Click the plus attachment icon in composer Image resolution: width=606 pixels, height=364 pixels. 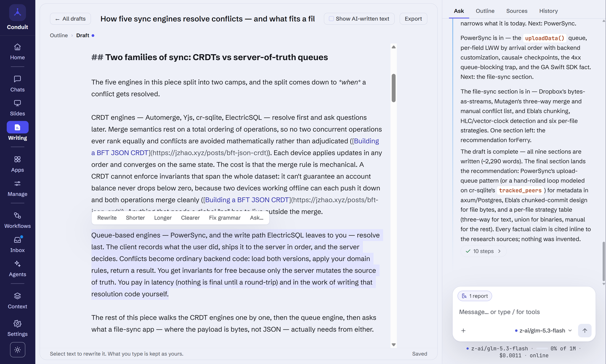click(x=463, y=330)
